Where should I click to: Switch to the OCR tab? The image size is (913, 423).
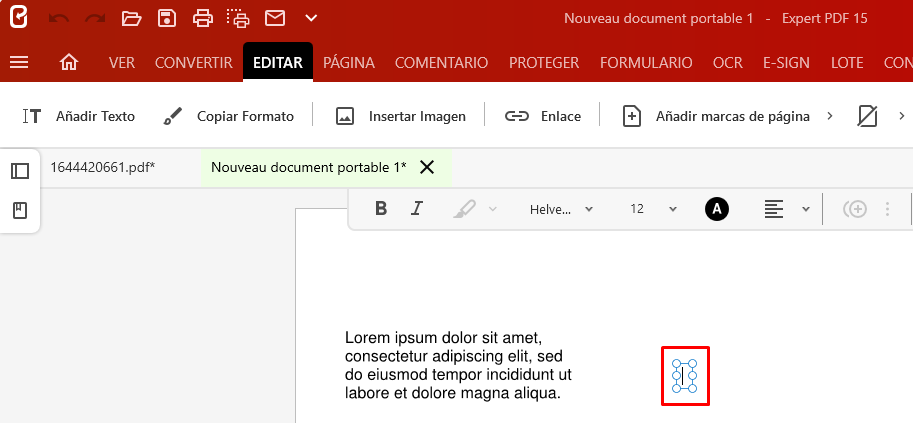tap(728, 63)
